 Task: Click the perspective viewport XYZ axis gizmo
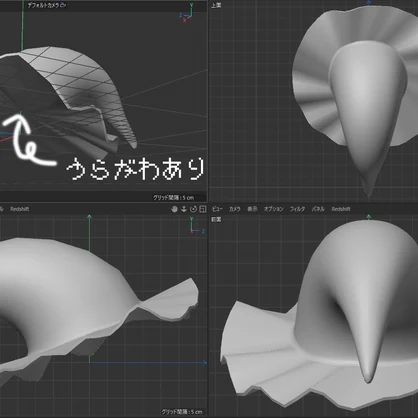point(187,13)
